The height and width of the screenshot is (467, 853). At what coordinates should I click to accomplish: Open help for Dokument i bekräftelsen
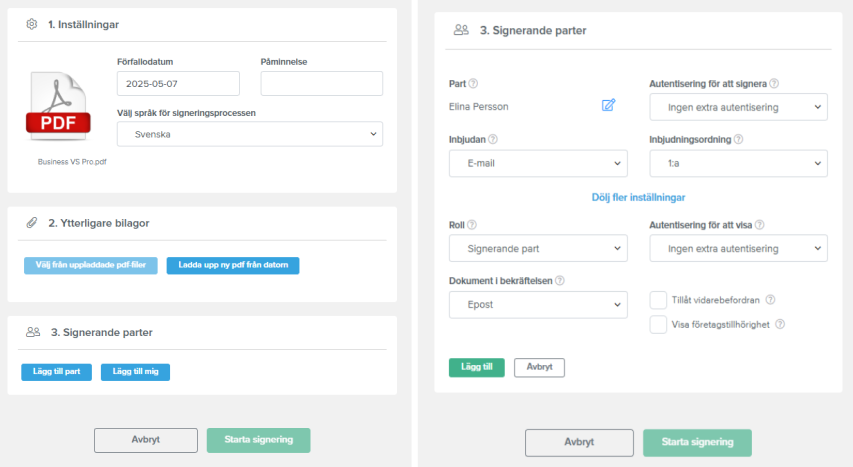[x=560, y=280]
